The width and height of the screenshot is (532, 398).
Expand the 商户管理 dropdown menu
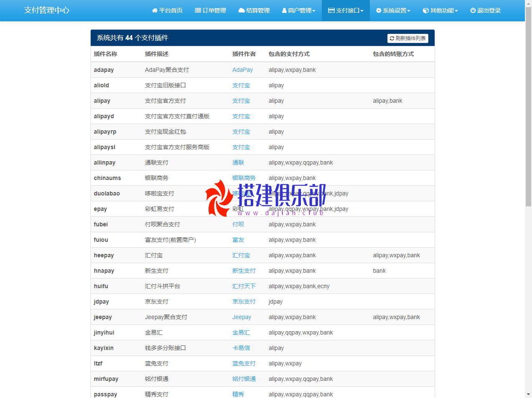point(299,10)
